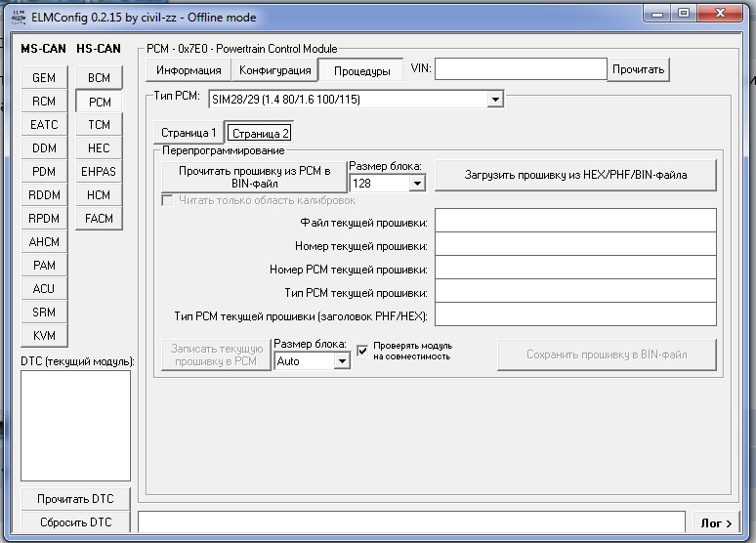Expand the Лог panel

tap(716, 522)
